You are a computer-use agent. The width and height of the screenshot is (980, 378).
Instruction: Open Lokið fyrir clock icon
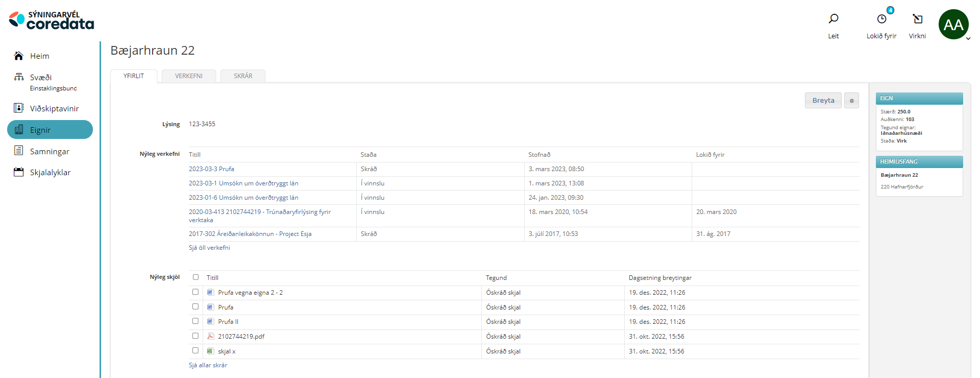[x=881, y=19]
